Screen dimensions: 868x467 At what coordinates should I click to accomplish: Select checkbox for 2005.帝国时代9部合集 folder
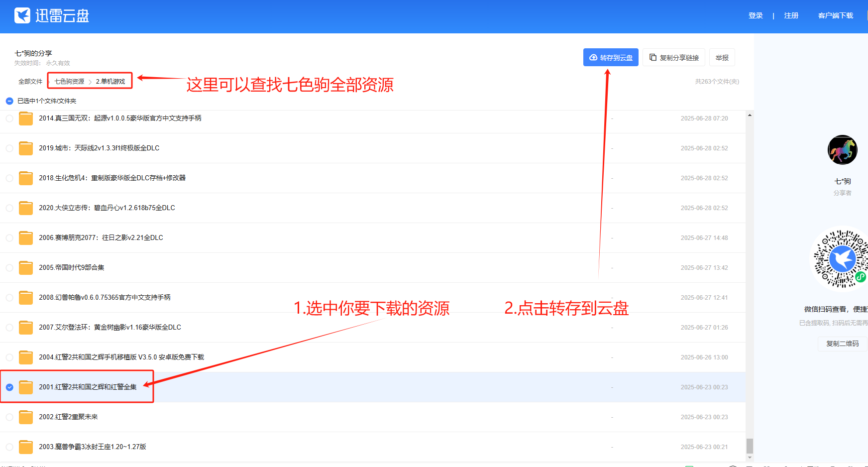click(x=9, y=268)
